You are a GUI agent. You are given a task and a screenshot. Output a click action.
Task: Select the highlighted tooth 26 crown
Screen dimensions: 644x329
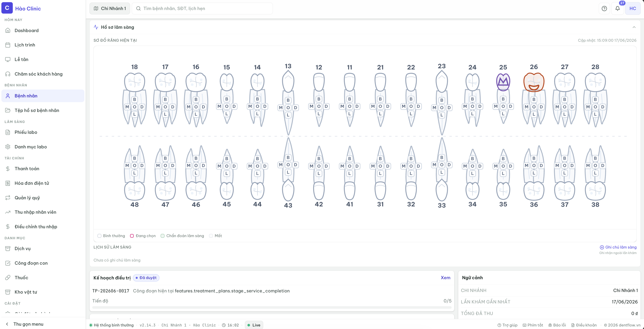534,82
